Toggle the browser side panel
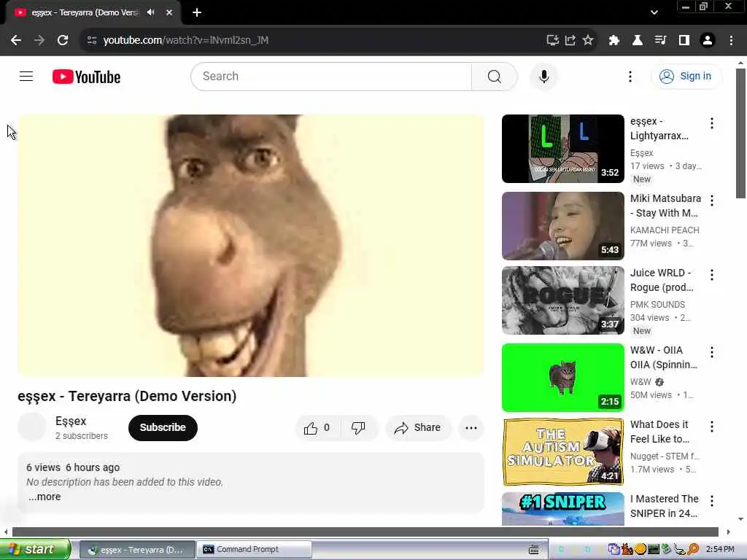 tap(684, 40)
